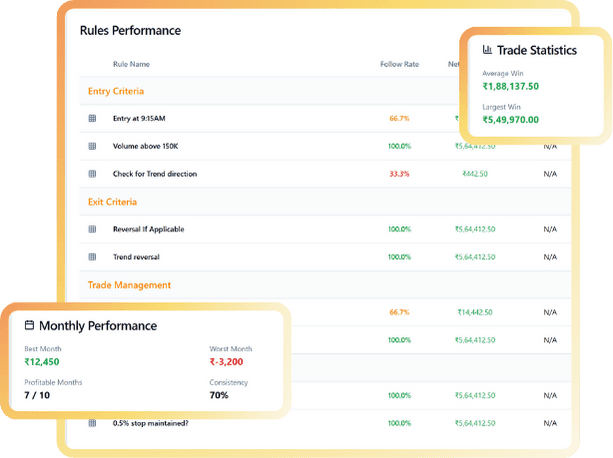Click the bar chart icon in Trade Statistics
Image resolution: width=613 pixels, height=458 pixels.
487,50
